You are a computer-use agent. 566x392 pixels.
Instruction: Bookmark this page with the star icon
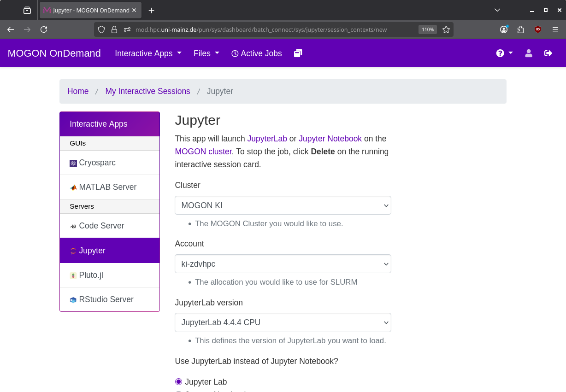point(446,29)
